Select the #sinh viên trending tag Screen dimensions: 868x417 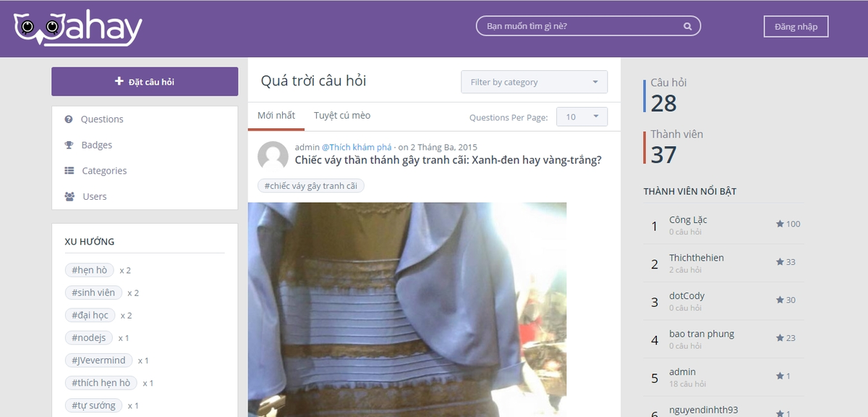tap(93, 292)
